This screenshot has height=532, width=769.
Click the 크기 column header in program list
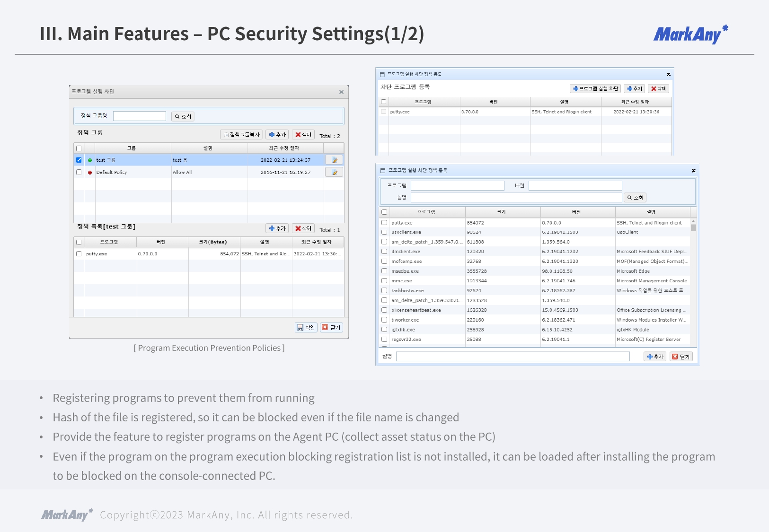502,212
